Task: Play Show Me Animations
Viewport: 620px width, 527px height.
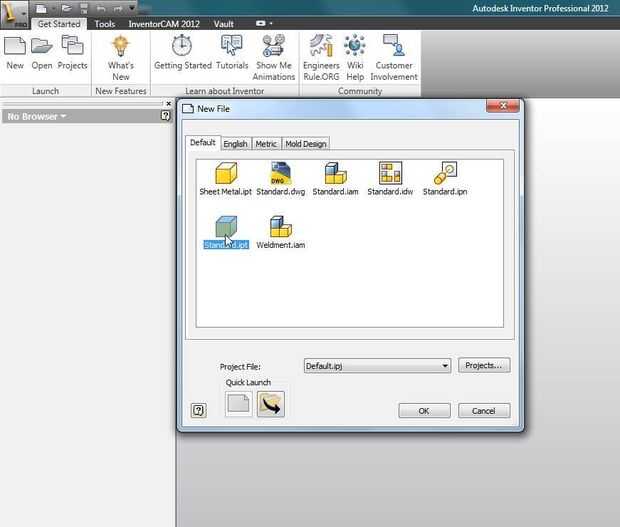Action: click(x=274, y=58)
